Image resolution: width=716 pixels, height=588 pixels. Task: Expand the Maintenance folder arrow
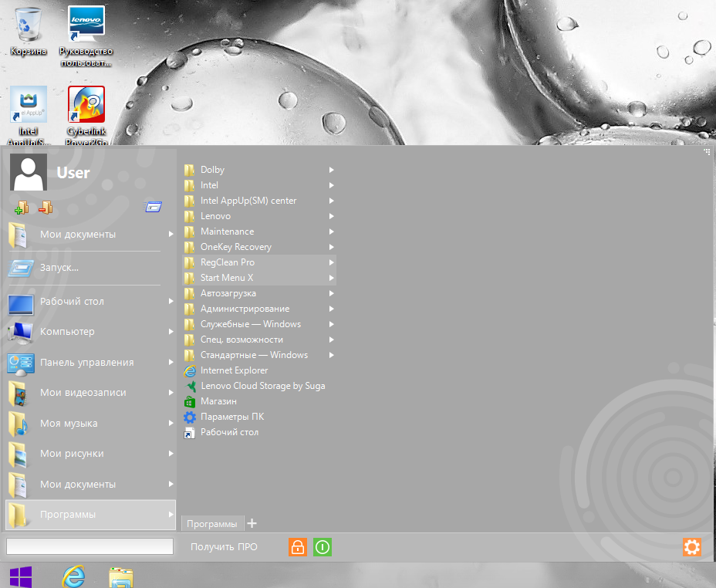tap(332, 231)
